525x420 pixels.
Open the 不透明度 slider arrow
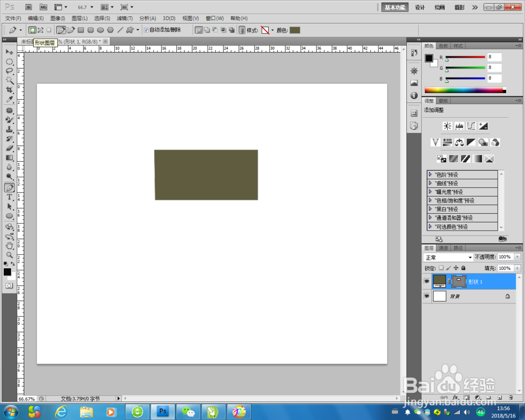coord(517,257)
